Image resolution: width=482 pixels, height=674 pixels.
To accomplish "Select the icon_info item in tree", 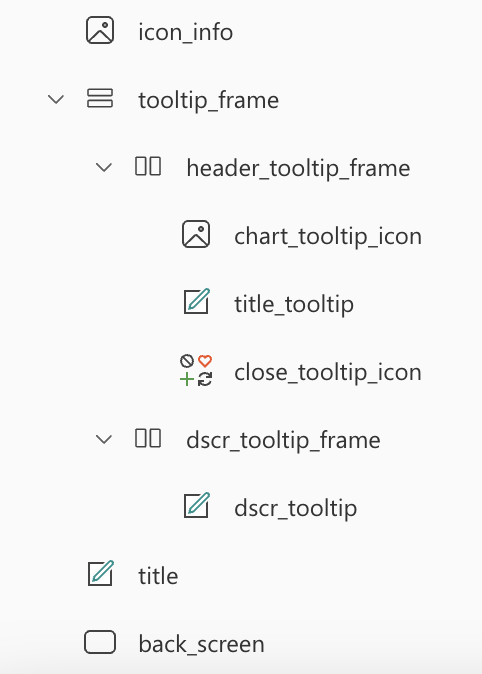I will (185, 32).
